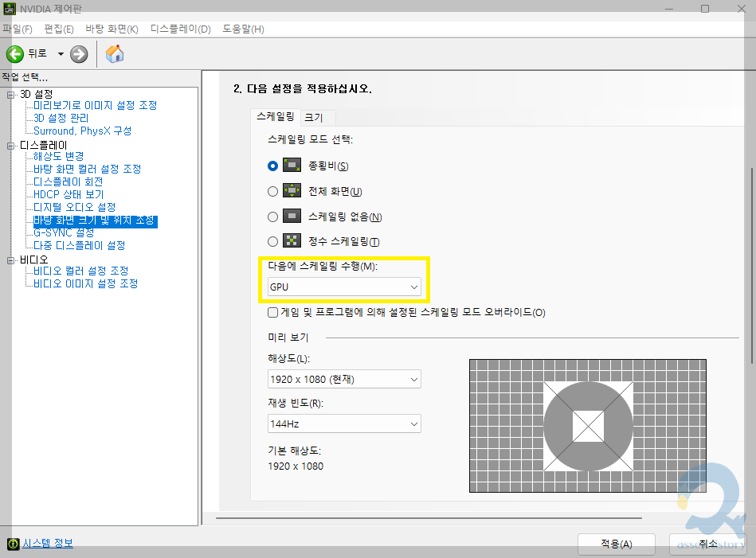Click the 뒤로 label beside the back arrow
Viewport: 756px width, 558px height.
[37, 53]
